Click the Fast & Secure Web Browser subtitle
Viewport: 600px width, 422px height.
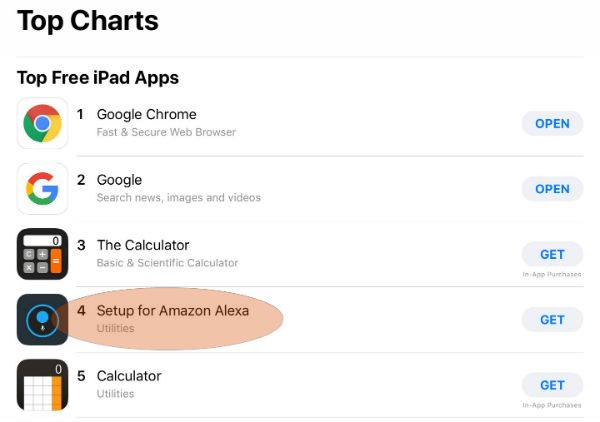pyautogui.click(x=166, y=132)
